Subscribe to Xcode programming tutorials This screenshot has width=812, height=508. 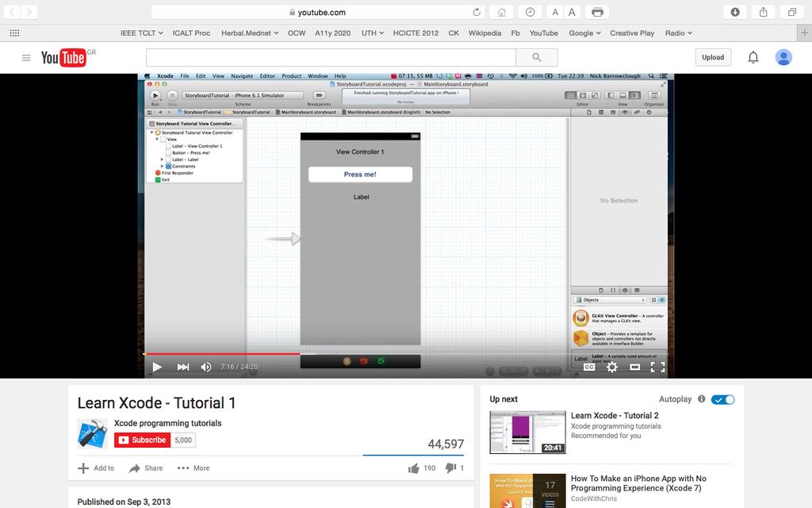(x=143, y=440)
